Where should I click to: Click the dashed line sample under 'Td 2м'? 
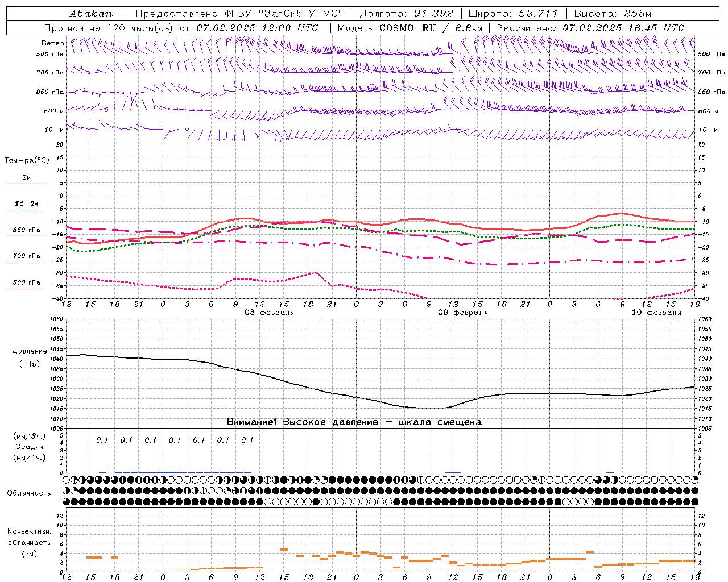tap(26, 210)
